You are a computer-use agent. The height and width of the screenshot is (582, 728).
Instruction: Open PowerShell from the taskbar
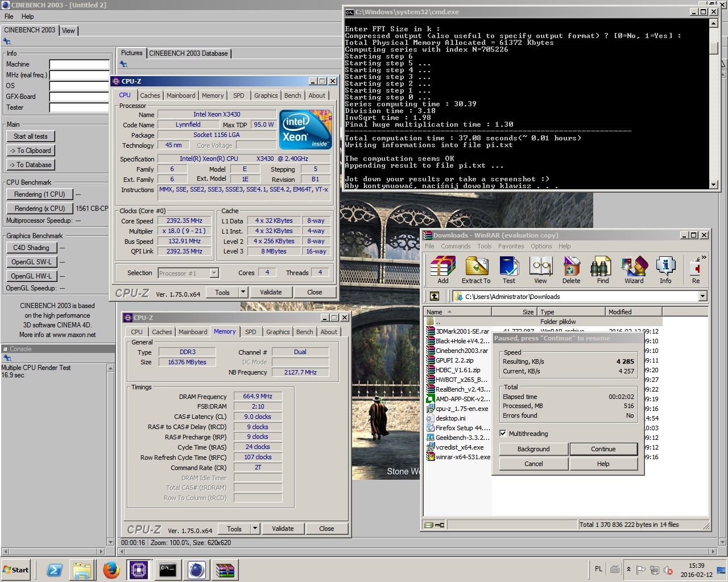point(55,569)
